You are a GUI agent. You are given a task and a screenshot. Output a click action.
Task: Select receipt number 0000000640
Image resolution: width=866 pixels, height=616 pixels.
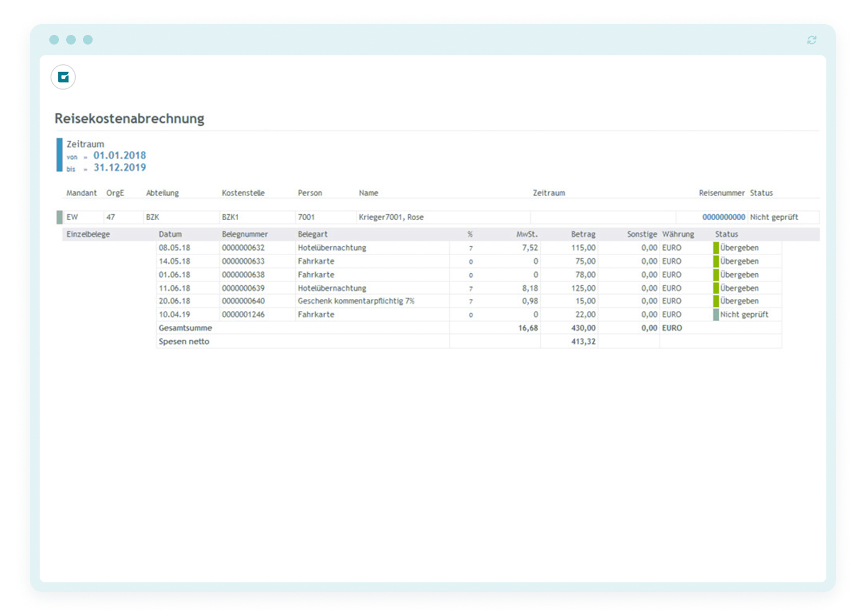[x=243, y=301]
